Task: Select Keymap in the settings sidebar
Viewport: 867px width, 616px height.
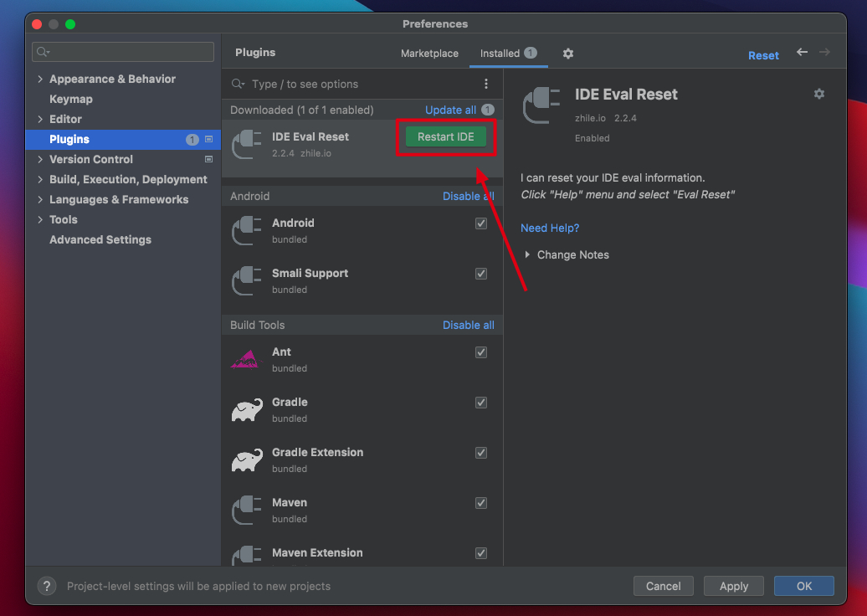Action: [x=71, y=99]
